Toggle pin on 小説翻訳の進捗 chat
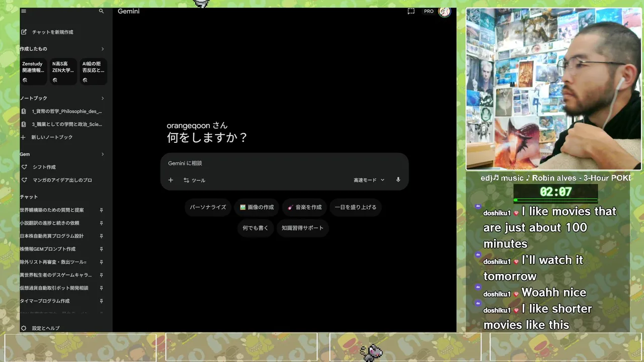Screen dimensions: 644x362 [101, 223]
